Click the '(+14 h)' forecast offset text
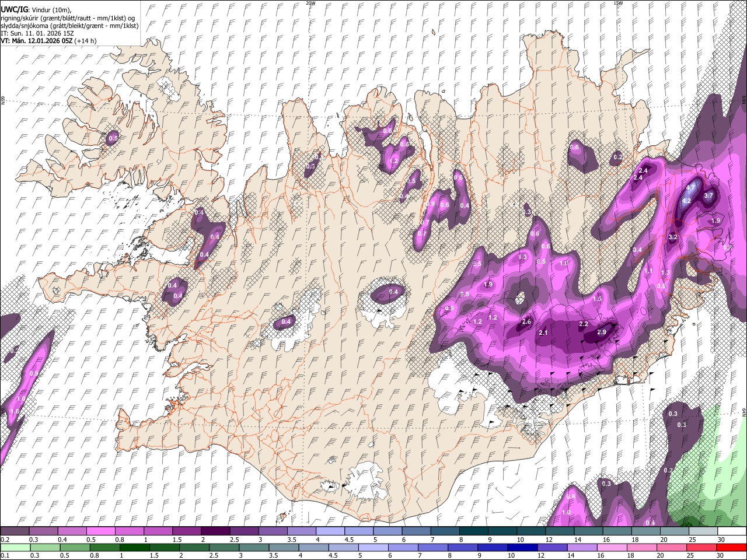Screen dimensions: 747x560 [x=85, y=41]
